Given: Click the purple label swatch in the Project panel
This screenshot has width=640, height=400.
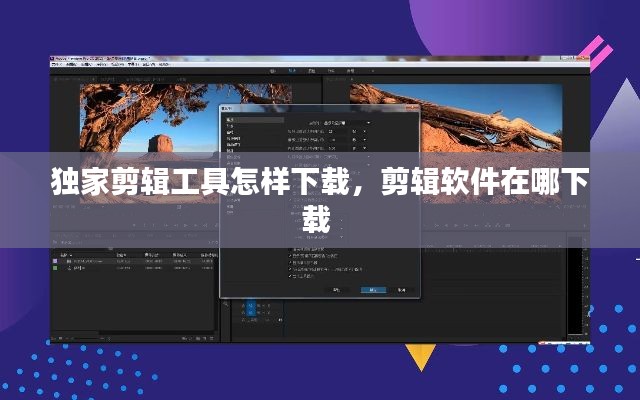Looking at the screenshot, I should click(55, 261).
